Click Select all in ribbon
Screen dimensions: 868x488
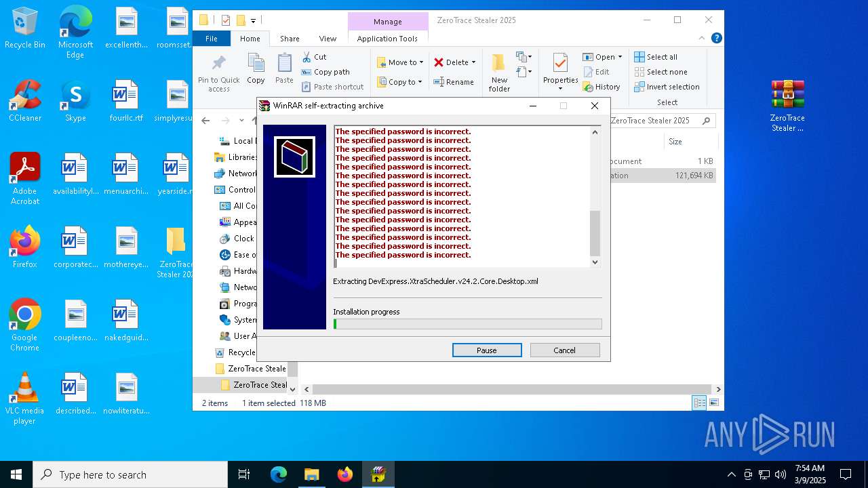point(656,57)
